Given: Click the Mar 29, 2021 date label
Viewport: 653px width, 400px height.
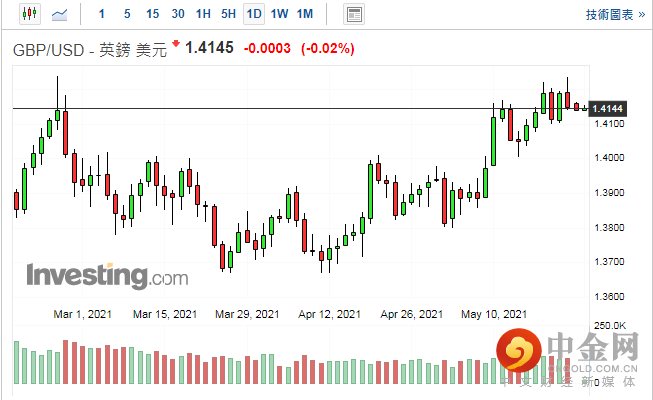Looking at the screenshot, I should [x=247, y=314].
